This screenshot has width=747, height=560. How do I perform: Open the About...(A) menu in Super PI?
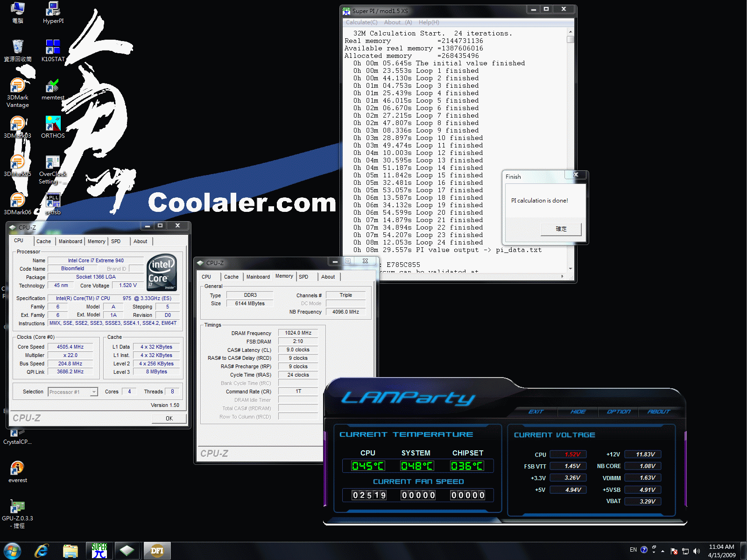click(x=398, y=22)
